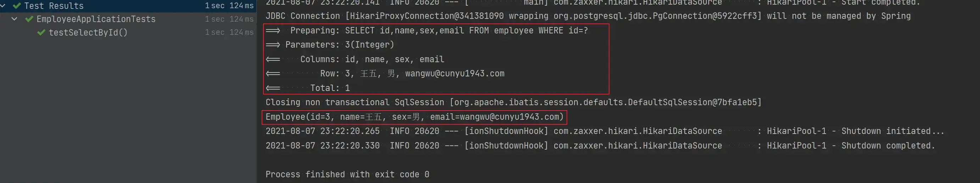
Task: Click the Process finished with exit code line
Action: [347, 174]
